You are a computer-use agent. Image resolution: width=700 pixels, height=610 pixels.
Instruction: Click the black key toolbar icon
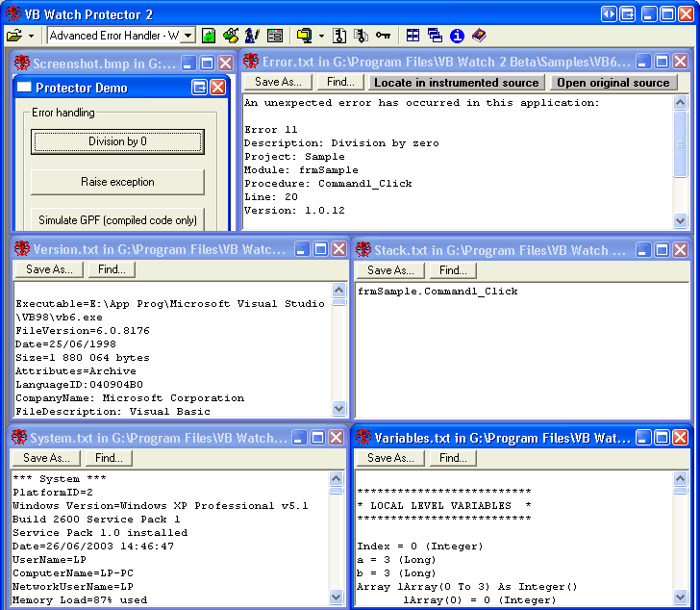[x=383, y=36]
